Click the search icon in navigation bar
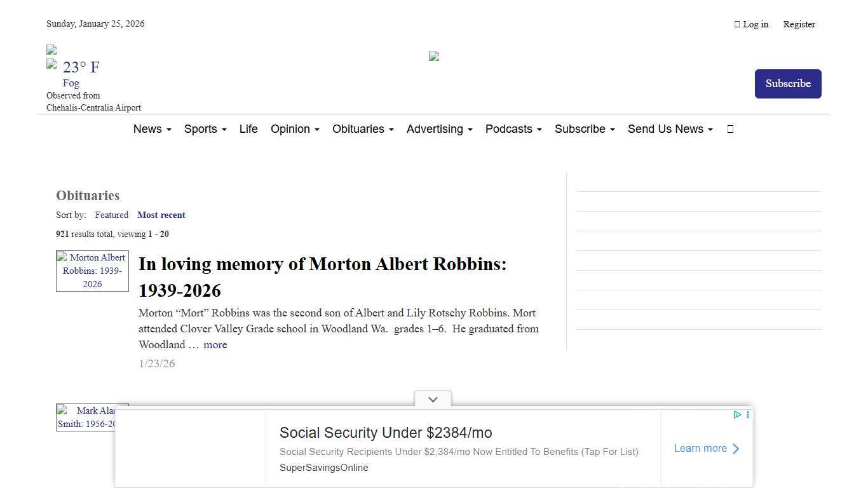Viewport: 868px width, 488px height. coord(730,129)
